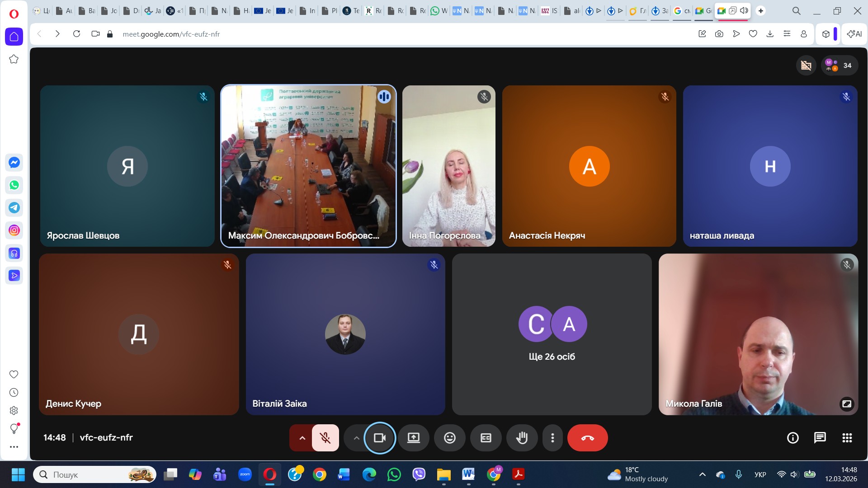Image resolution: width=868 pixels, height=488 pixels.
Task: Turn off the camera toggle
Action: tap(380, 438)
